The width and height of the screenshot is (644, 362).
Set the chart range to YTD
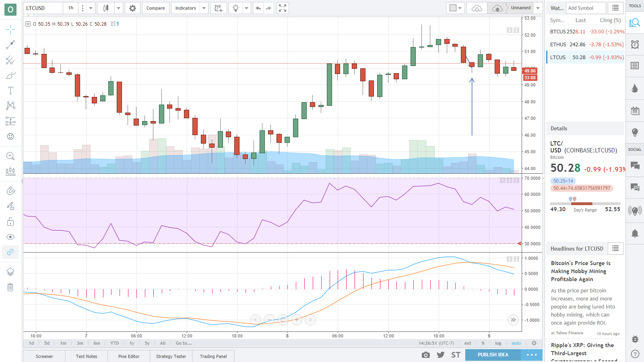click(115, 343)
